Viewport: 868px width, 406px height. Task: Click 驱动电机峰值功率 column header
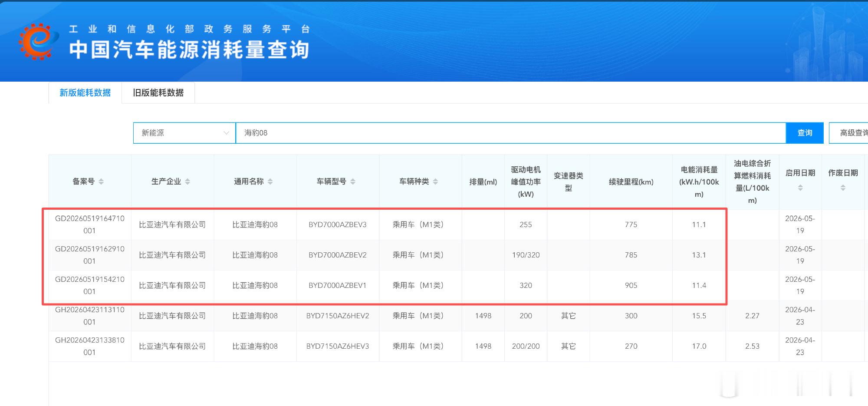click(526, 182)
